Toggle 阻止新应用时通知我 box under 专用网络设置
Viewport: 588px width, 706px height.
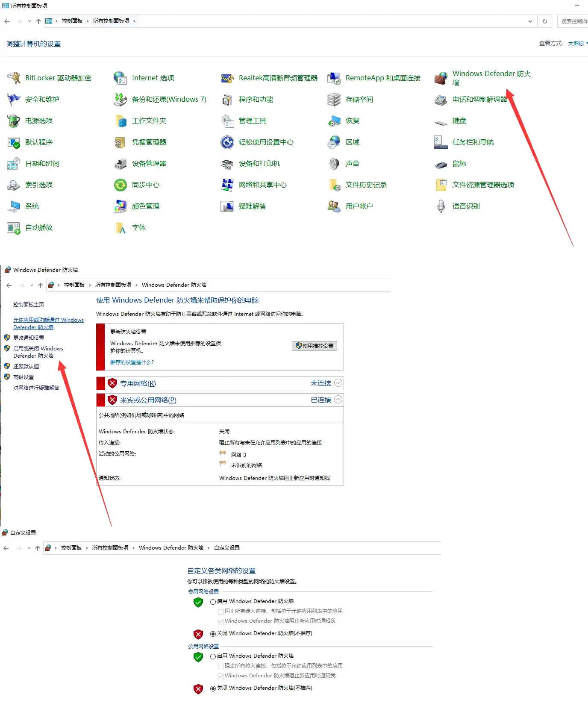point(220,621)
